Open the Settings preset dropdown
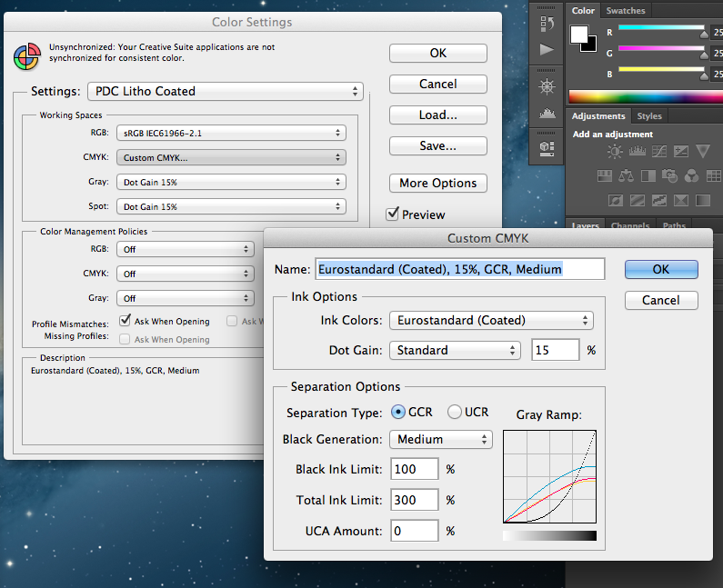 tap(225, 91)
